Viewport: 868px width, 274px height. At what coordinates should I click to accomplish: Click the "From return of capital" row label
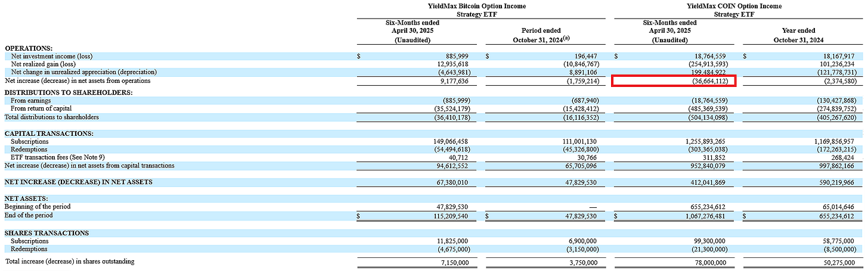tap(41, 108)
